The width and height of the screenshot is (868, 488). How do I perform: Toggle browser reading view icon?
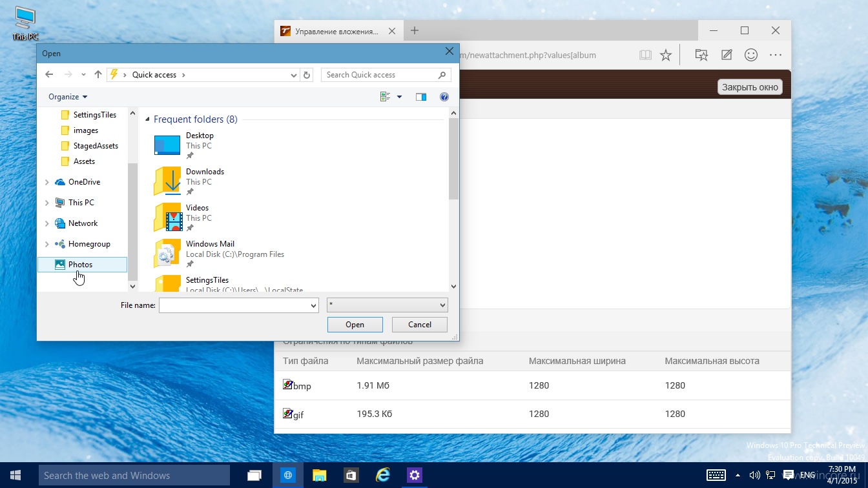[x=645, y=56]
